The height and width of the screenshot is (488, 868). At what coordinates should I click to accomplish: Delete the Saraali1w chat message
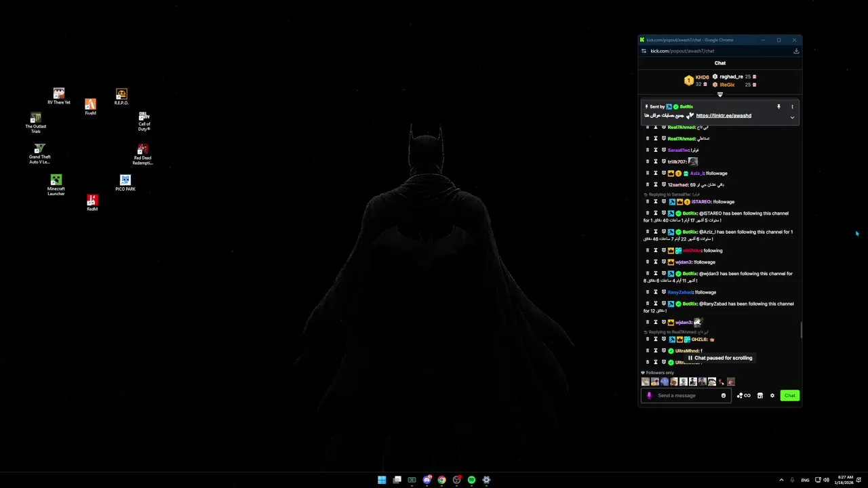(648, 150)
